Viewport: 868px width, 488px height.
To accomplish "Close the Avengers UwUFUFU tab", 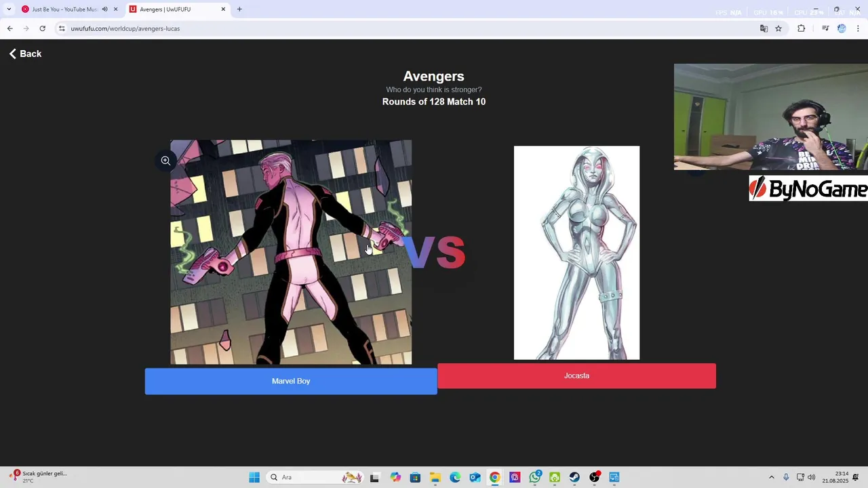I will [223, 9].
